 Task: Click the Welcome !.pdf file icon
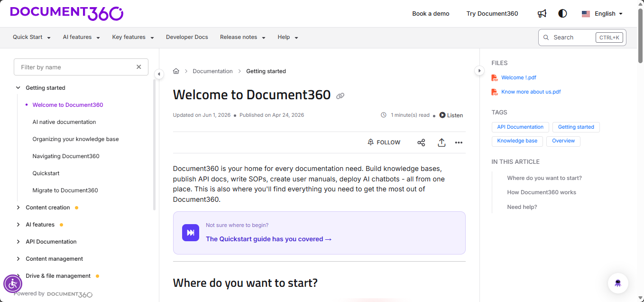[x=495, y=78]
